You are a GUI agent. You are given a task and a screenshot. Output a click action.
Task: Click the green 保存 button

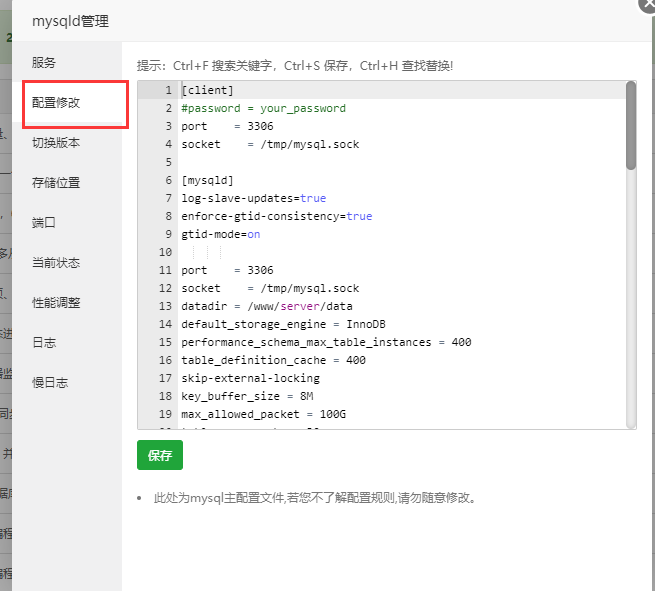tap(160, 455)
